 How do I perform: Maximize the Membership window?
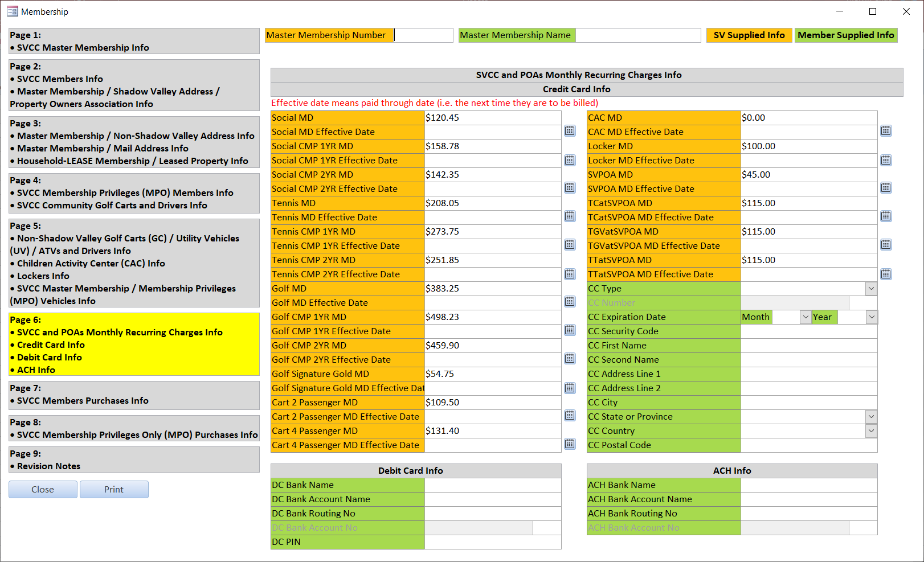pos(872,11)
